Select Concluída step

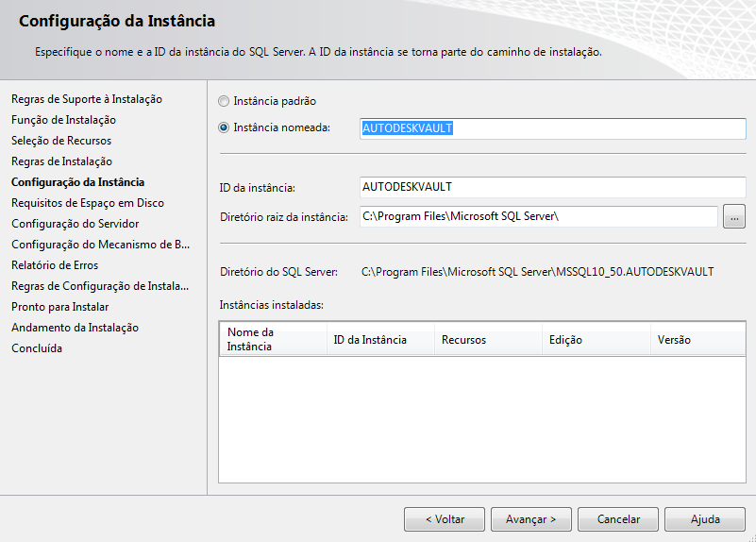click(37, 348)
